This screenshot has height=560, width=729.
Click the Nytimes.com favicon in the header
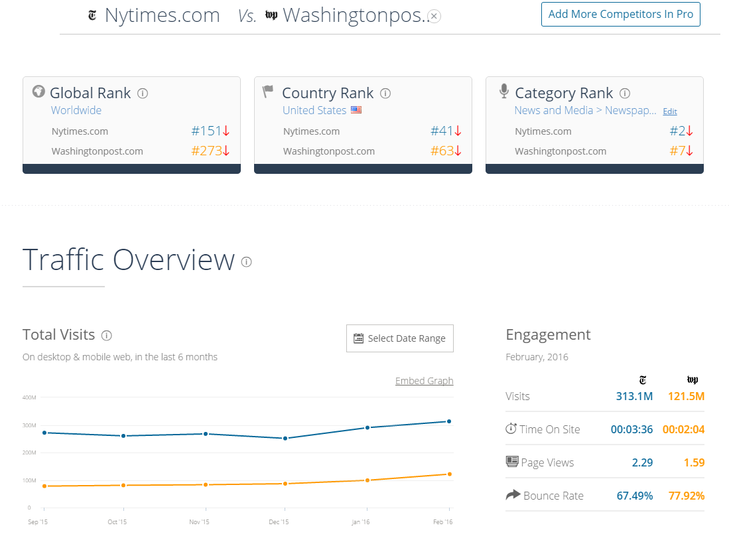pos(92,16)
